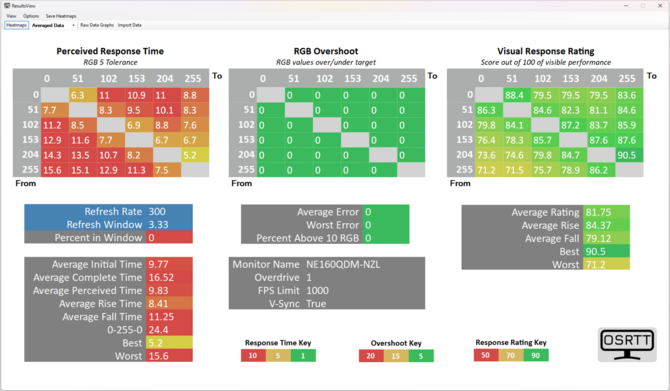Screen dimensions: 670x391
Task: Click the green 90 response rating key swatch
Action: pyautogui.click(x=536, y=355)
